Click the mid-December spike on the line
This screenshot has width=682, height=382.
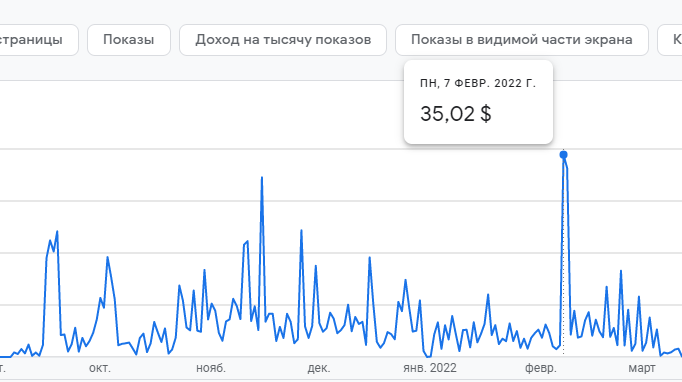(369, 258)
